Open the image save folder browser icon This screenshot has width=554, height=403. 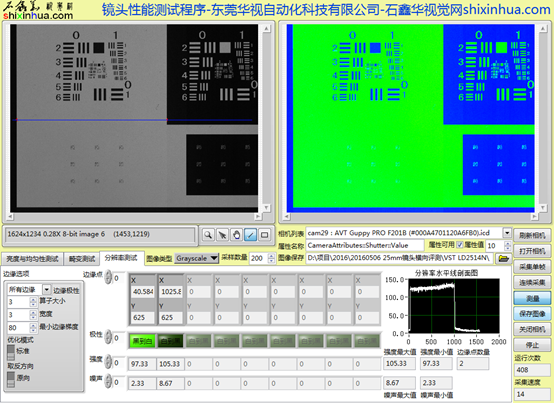pos(503,259)
